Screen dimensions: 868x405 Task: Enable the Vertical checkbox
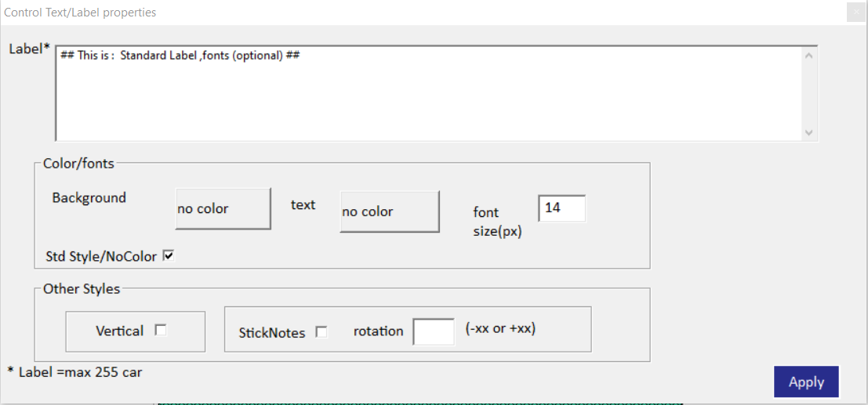pyautogui.click(x=161, y=331)
